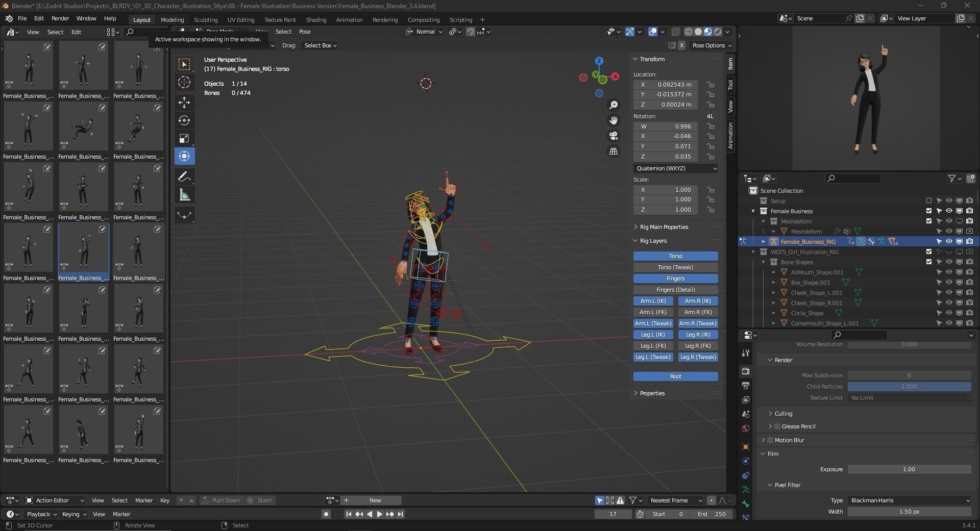Hide Female_Business_RIG in the viewport

[949, 241]
